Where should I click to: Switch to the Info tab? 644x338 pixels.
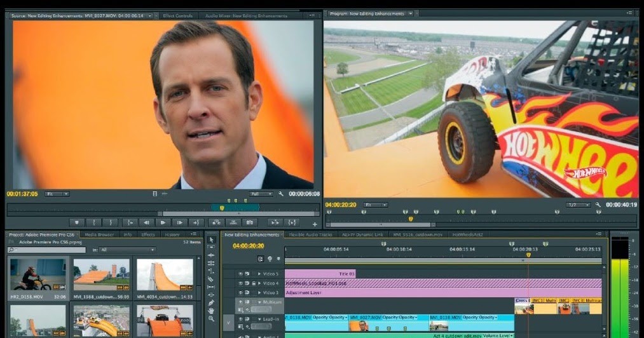128,234
